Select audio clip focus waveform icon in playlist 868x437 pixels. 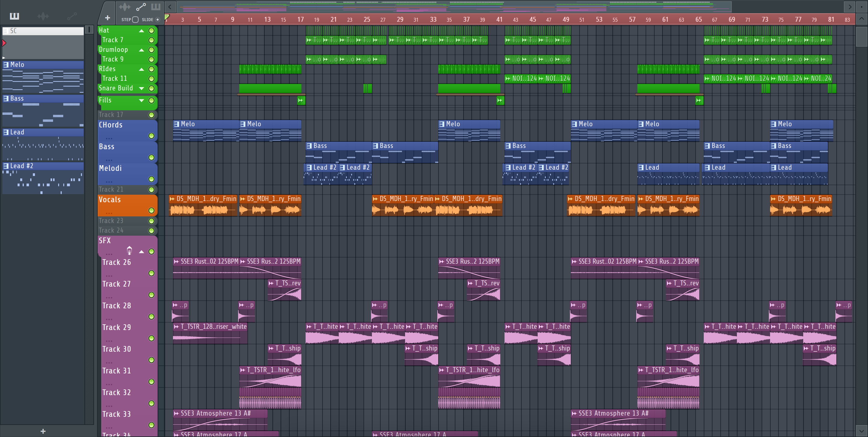click(x=125, y=7)
